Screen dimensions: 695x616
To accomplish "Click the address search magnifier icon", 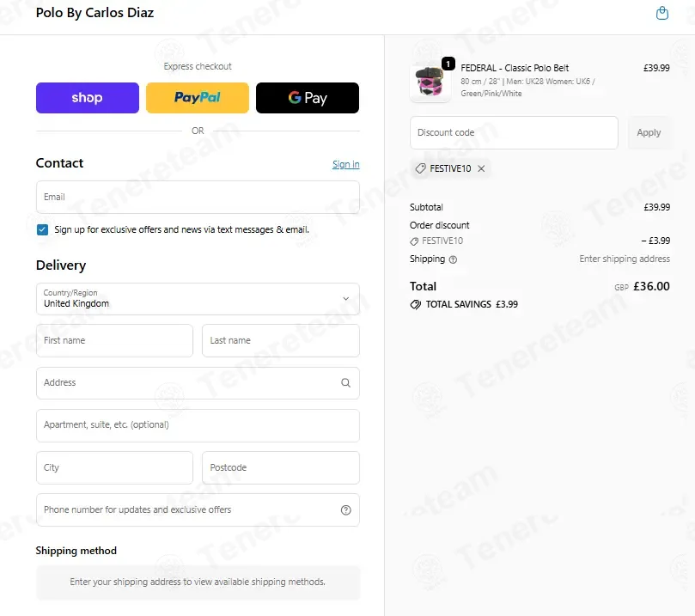I will click(x=345, y=382).
